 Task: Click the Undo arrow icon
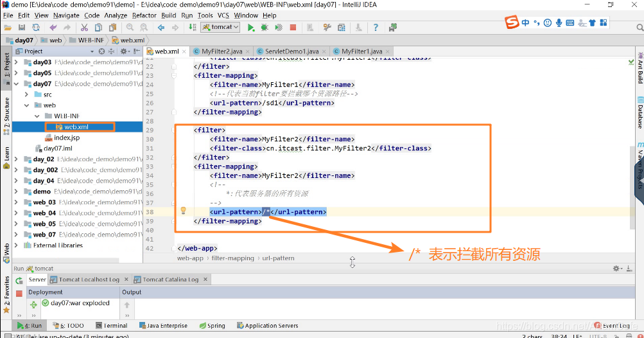click(53, 28)
